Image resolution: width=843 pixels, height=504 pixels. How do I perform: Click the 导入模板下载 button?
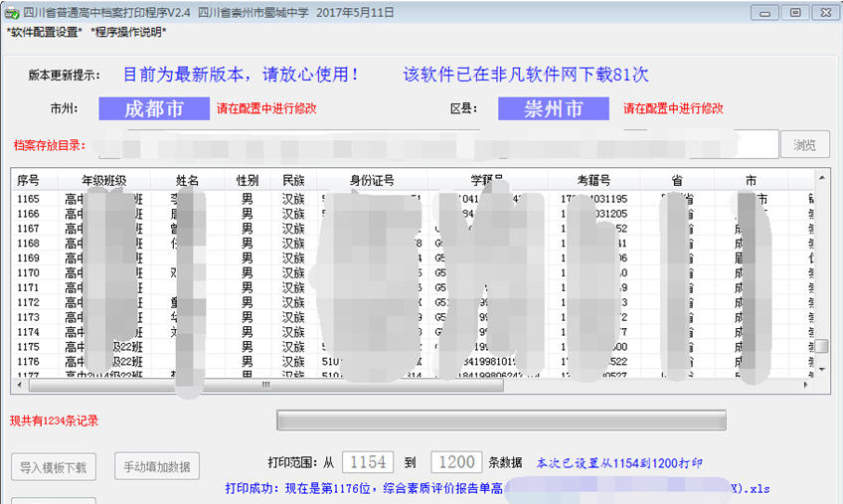click(x=54, y=467)
